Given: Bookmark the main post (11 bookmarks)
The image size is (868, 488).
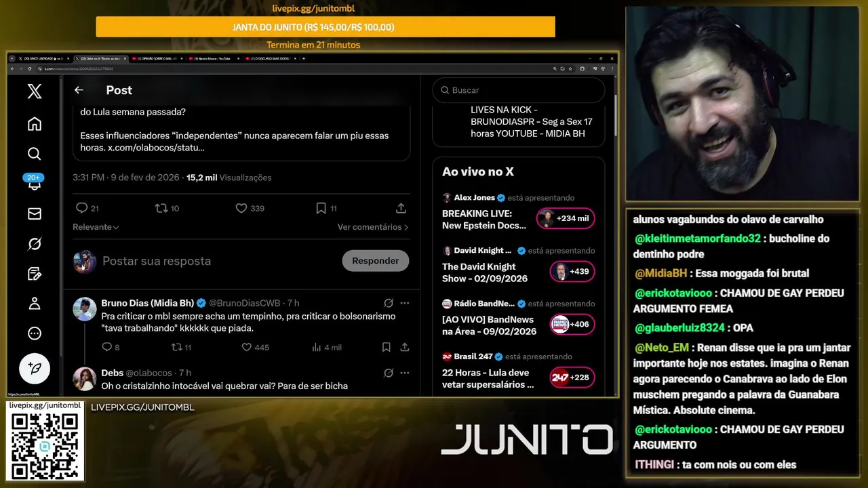Looking at the screenshot, I should (x=326, y=208).
